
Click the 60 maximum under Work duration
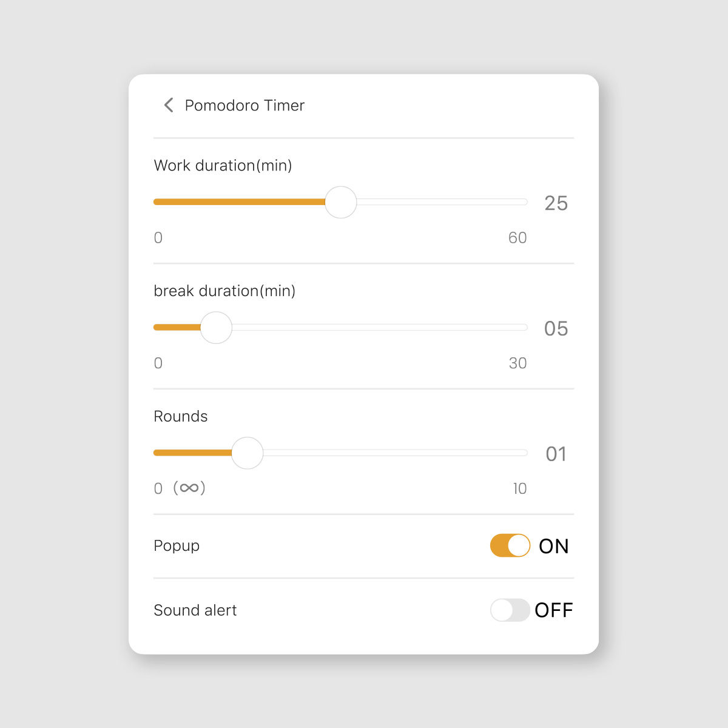[x=518, y=238]
